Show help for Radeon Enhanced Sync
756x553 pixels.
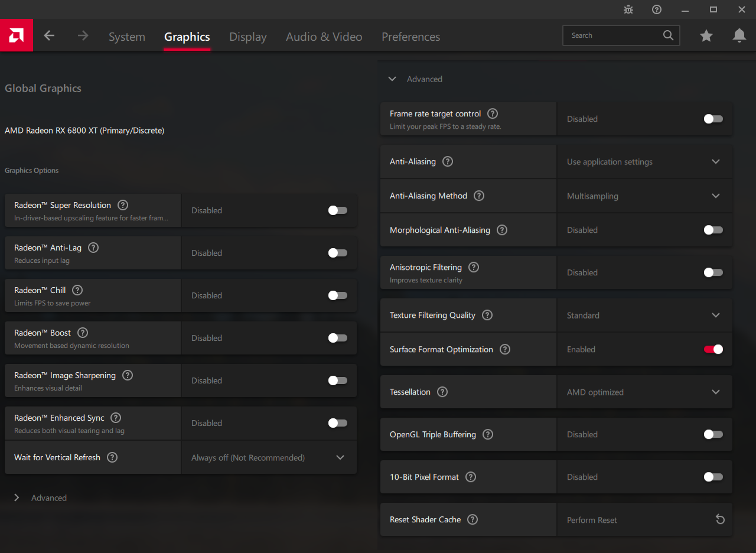(x=116, y=418)
